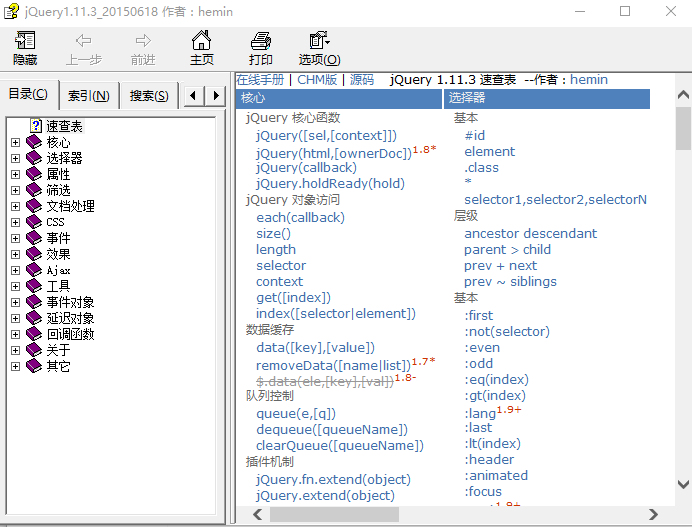Screen dimensions: 692x527
Task: Switch to the 索引(N) tab
Action: click(x=89, y=96)
